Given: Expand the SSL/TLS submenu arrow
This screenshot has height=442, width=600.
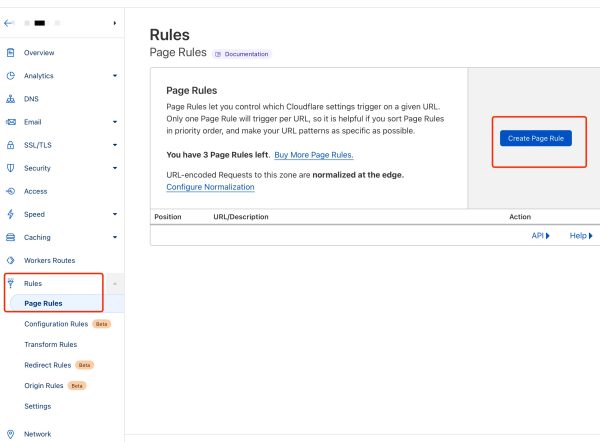Looking at the screenshot, I should click(115, 145).
